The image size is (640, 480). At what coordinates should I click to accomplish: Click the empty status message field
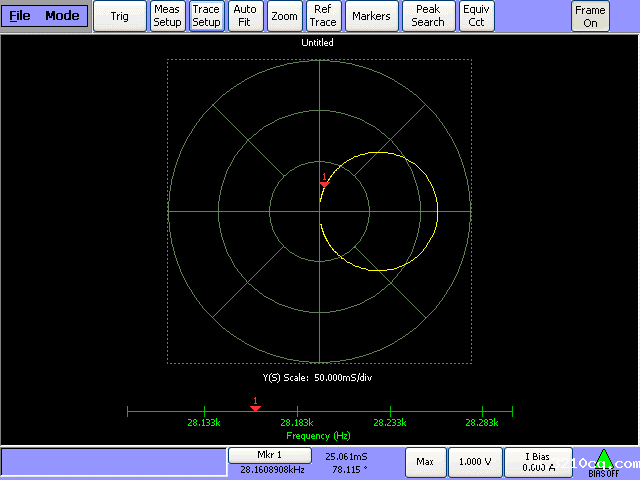[x=114, y=462]
